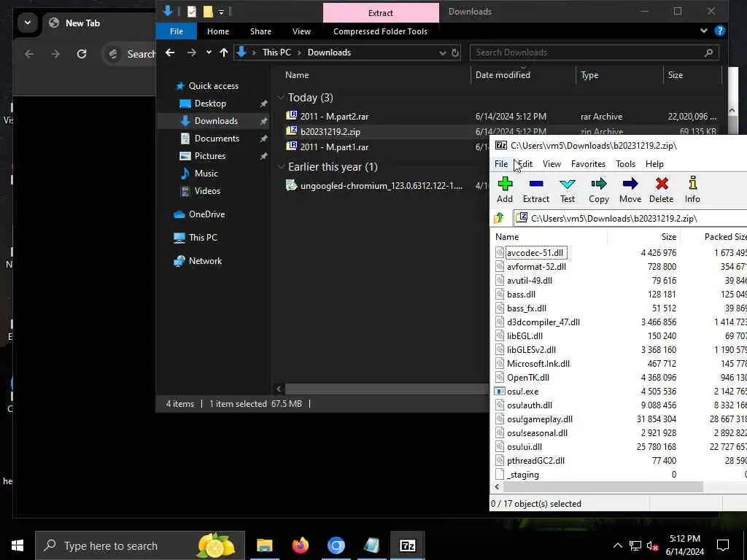
Task: Open Firefox from the taskbar
Action: [300, 545]
